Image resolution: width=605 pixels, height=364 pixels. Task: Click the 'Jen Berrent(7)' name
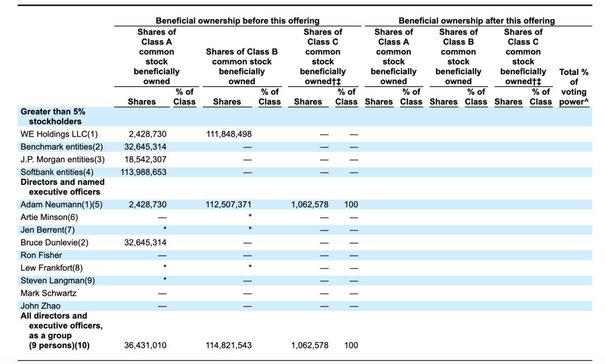[x=48, y=230]
